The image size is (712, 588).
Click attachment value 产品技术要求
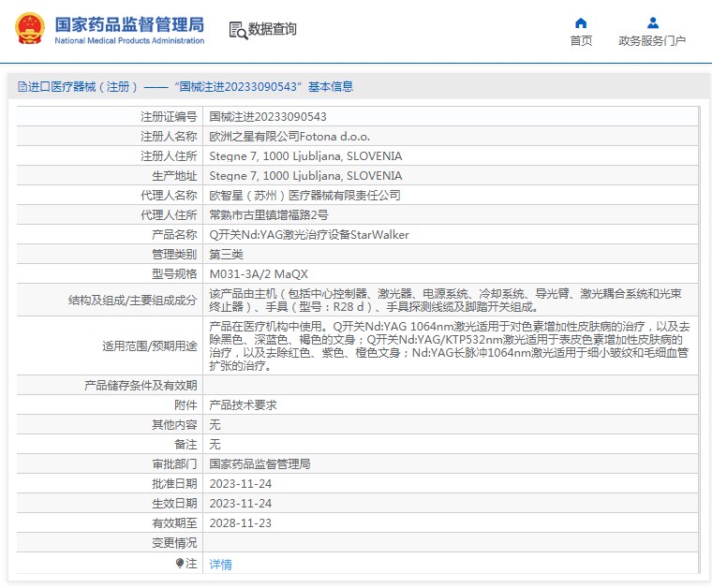click(243, 404)
